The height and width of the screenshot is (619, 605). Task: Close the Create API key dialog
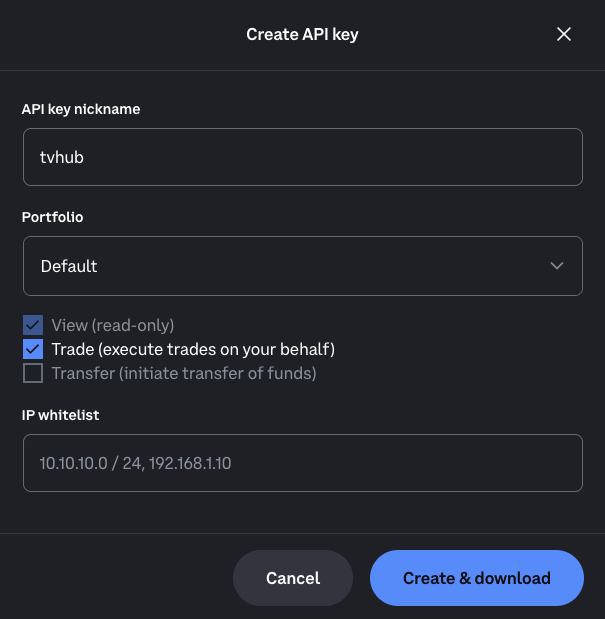pyautogui.click(x=564, y=35)
